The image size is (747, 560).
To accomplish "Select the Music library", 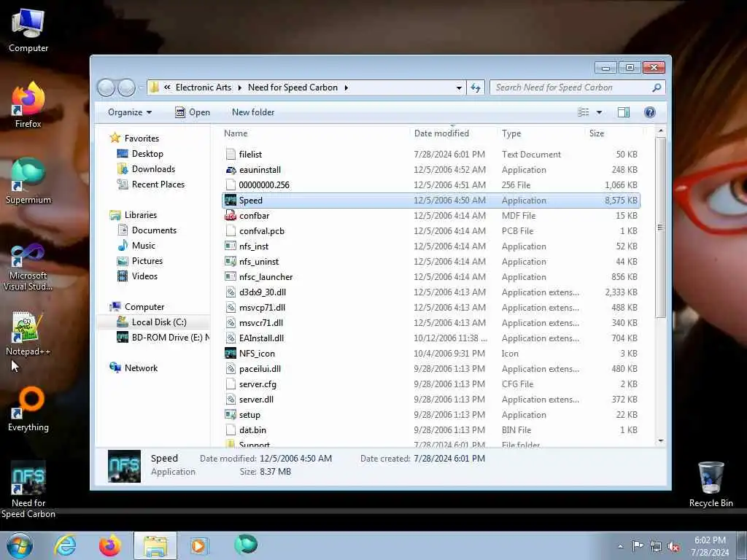I will 136,246.
